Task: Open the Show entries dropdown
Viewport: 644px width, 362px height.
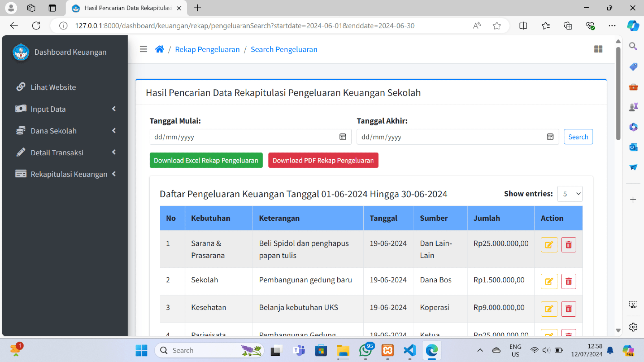Action: [570, 194]
